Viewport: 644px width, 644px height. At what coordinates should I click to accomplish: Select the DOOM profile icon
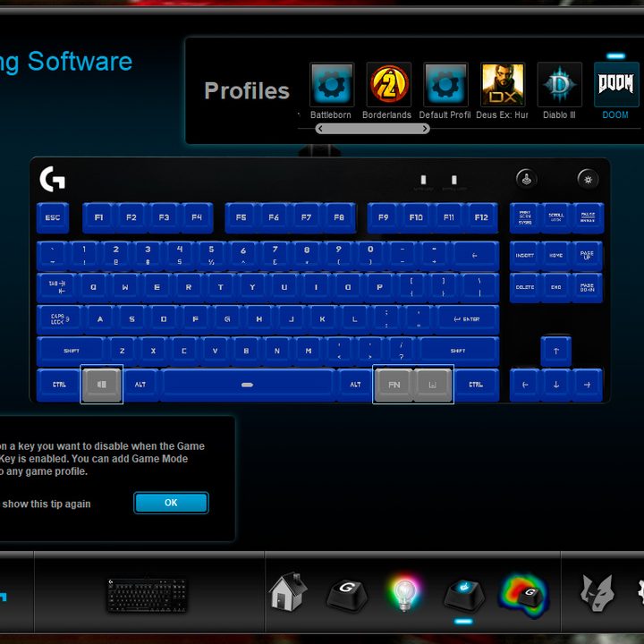[616, 85]
